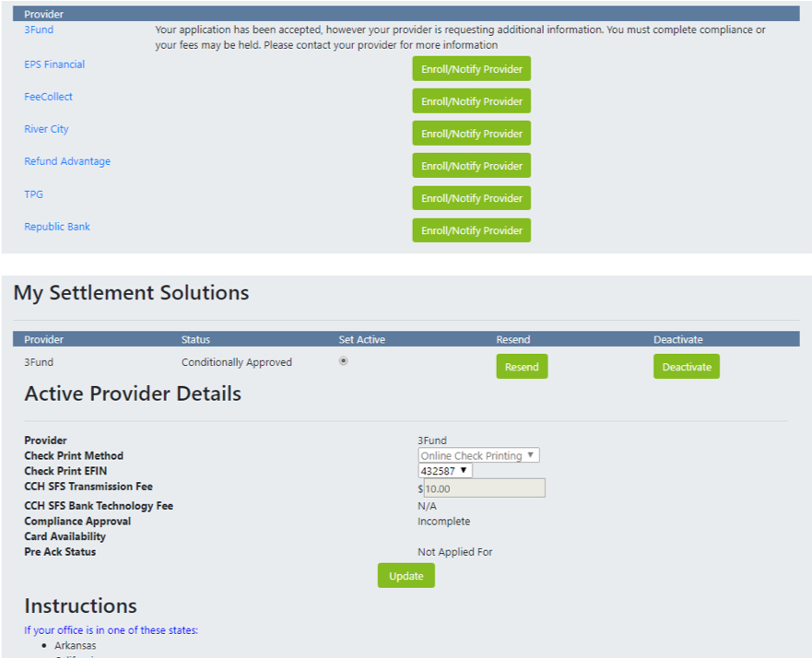View Refund Advantage provider information
Viewport: 812px width, 658px height.
click(x=67, y=161)
